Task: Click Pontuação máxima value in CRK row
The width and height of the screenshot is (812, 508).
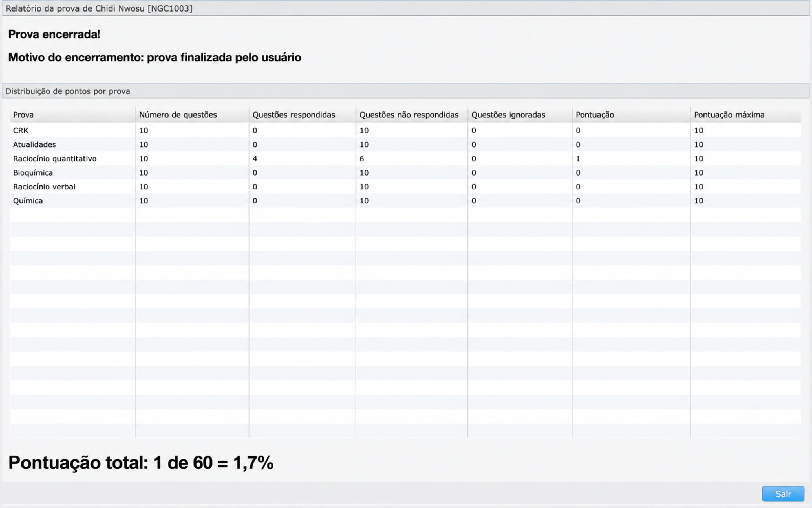Action: pyautogui.click(x=699, y=130)
